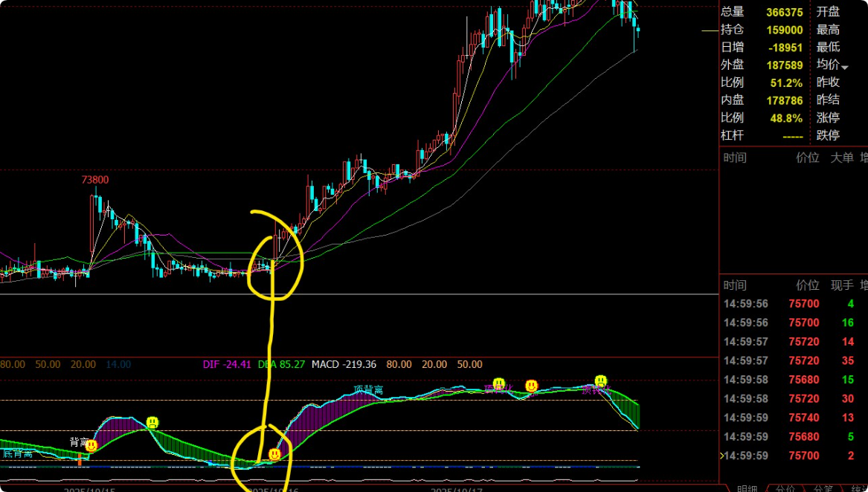The height and width of the screenshot is (492, 868).
Task: Click the MACD -219.36 indicator label
Action: [344, 365]
